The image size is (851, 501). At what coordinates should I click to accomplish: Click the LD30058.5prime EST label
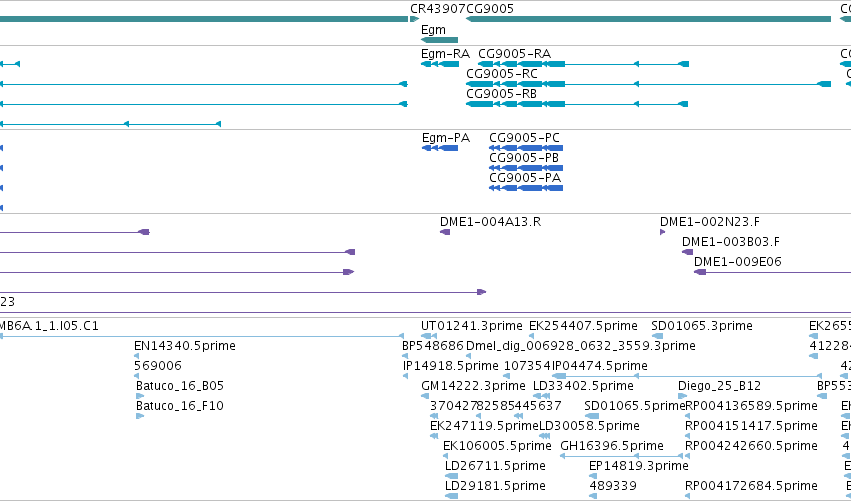click(589, 426)
